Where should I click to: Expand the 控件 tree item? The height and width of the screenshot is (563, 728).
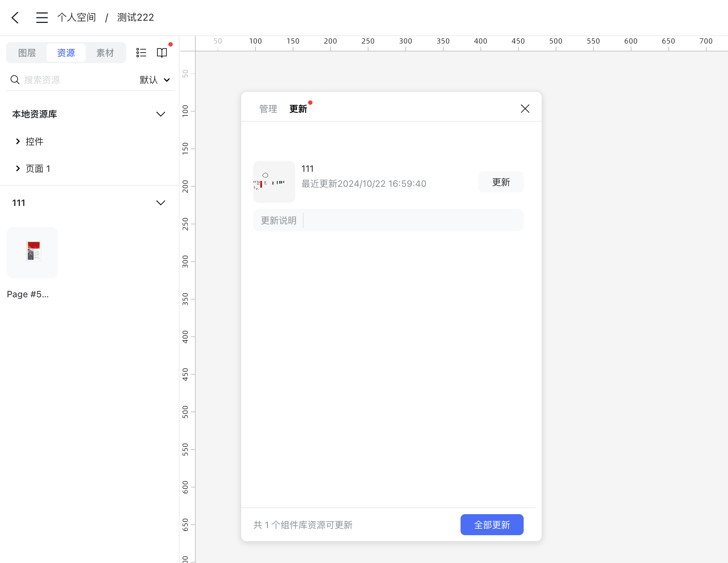coord(18,141)
